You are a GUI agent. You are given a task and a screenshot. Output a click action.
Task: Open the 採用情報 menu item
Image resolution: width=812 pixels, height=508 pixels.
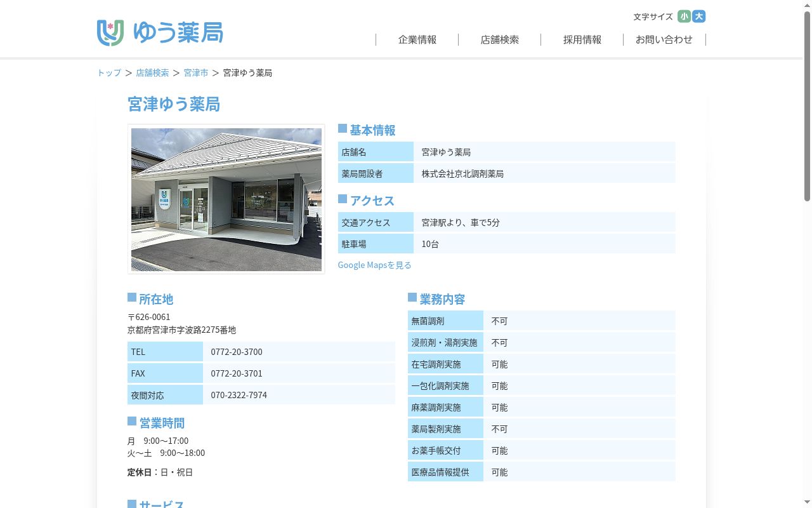click(x=582, y=39)
